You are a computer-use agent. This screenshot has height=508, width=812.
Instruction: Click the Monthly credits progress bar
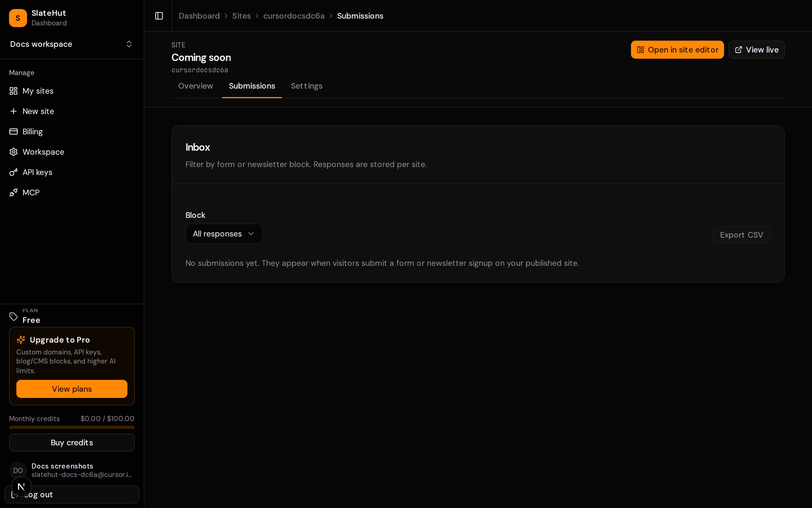click(x=72, y=427)
